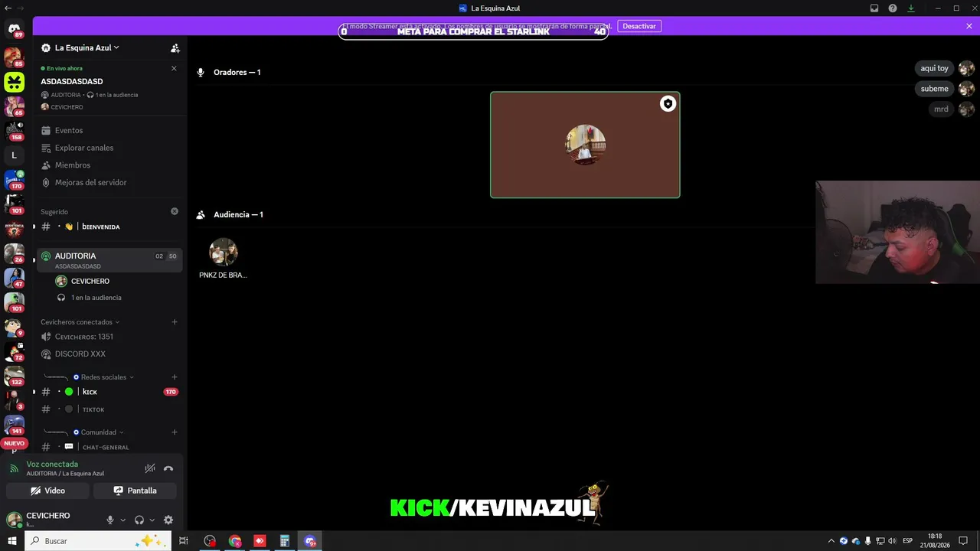
Task: Click the Windows Start button
Action: pos(11,541)
